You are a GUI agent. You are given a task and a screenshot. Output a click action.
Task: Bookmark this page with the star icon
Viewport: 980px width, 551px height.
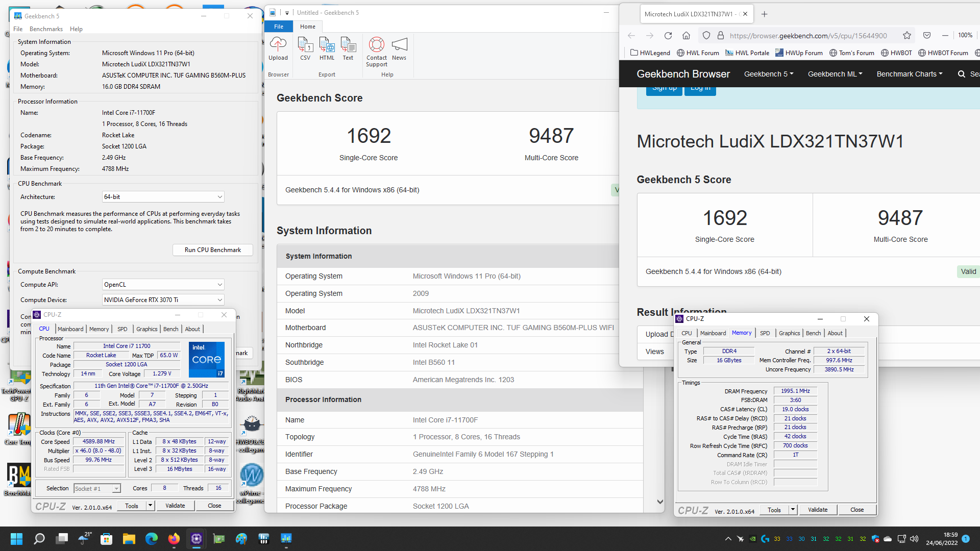tap(906, 36)
